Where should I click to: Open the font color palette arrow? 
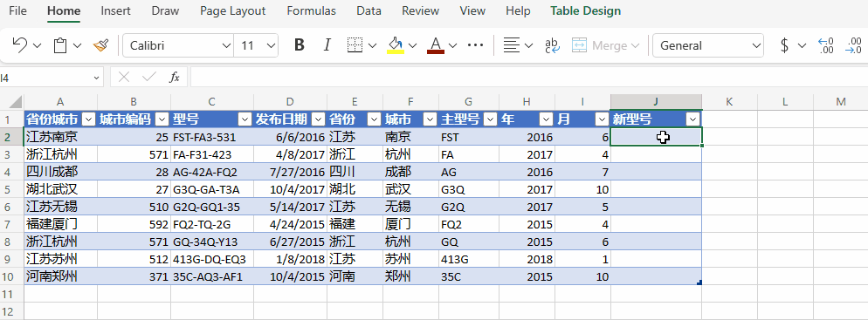click(x=453, y=46)
